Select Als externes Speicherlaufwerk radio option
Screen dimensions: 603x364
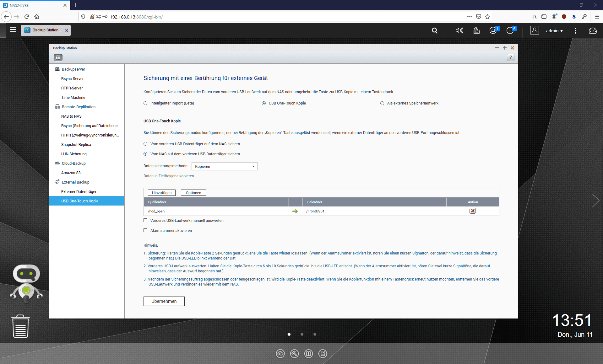click(x=382, y=103)
